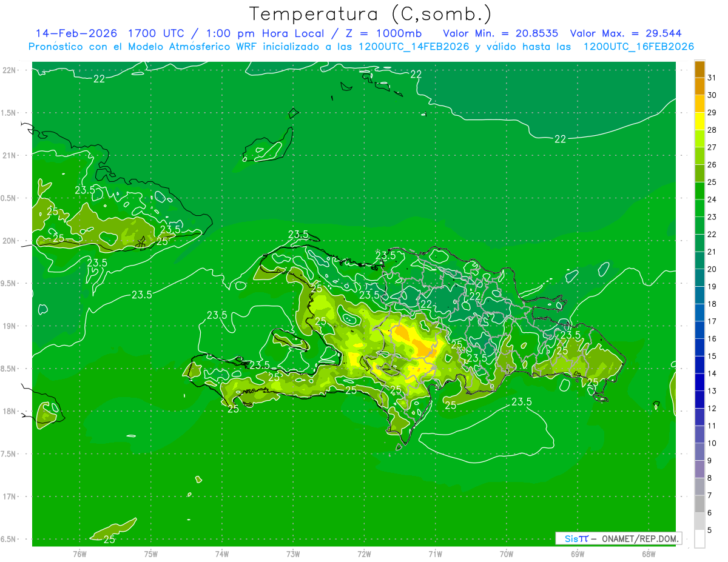Click the "20" label on the colorbar

[712, 269]
